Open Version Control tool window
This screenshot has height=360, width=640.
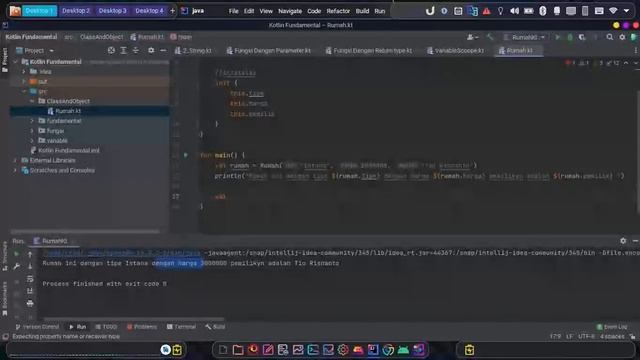(38, 327)
